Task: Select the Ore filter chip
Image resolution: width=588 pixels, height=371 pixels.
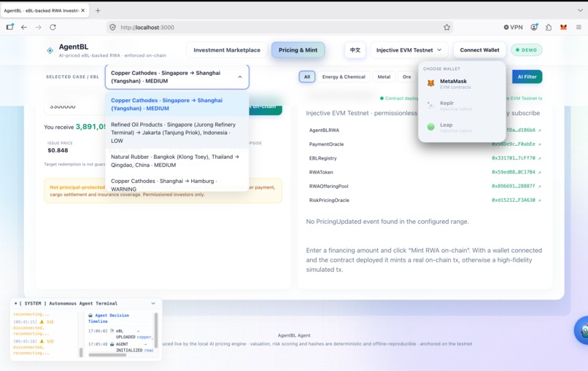Action: [x=406, y=77]
